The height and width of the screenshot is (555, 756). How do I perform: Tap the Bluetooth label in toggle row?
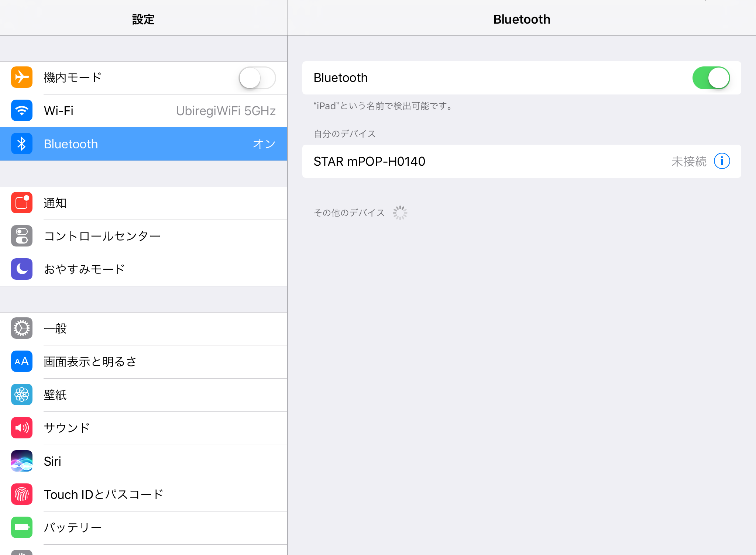341,78
